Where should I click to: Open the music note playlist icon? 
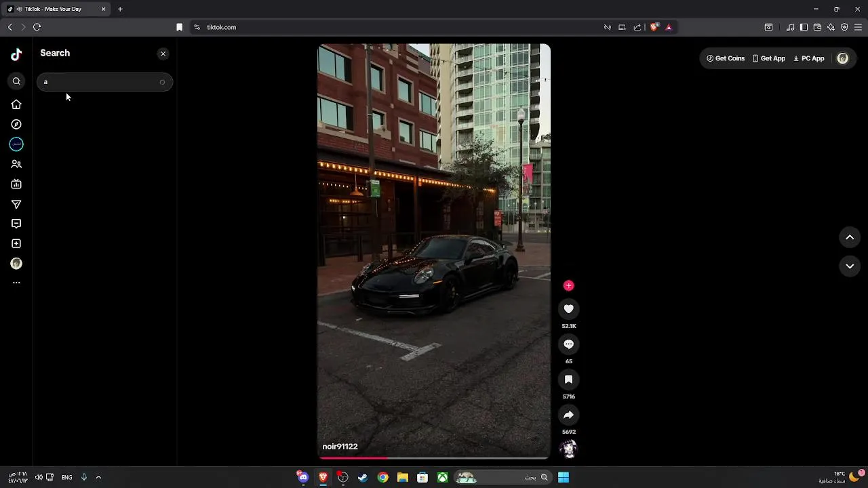pos(790,27)
